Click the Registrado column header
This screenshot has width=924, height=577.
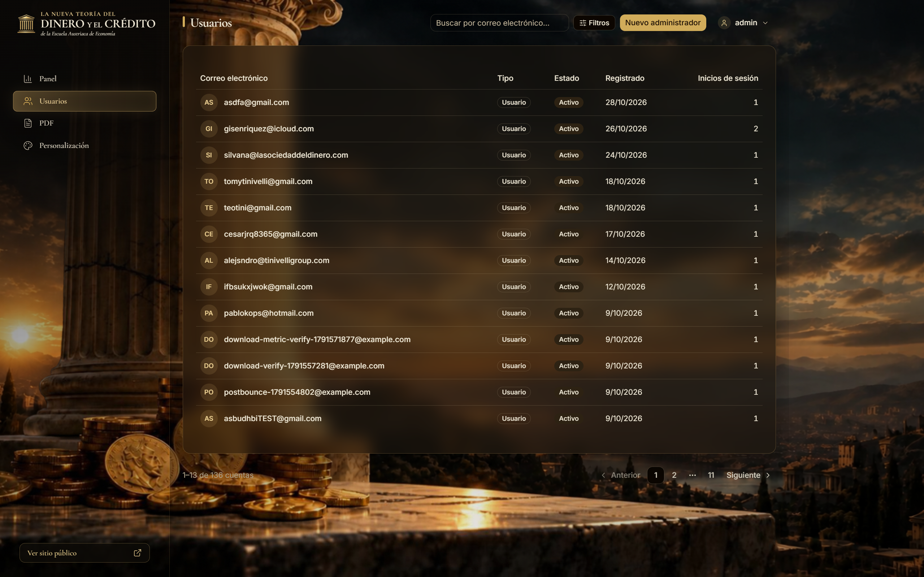(x=625, y=78)
